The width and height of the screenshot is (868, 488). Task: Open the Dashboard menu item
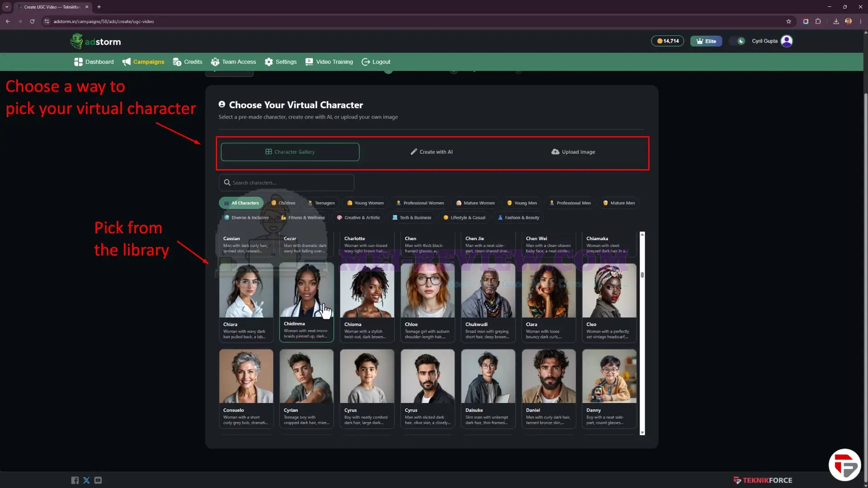pos(94,62)
